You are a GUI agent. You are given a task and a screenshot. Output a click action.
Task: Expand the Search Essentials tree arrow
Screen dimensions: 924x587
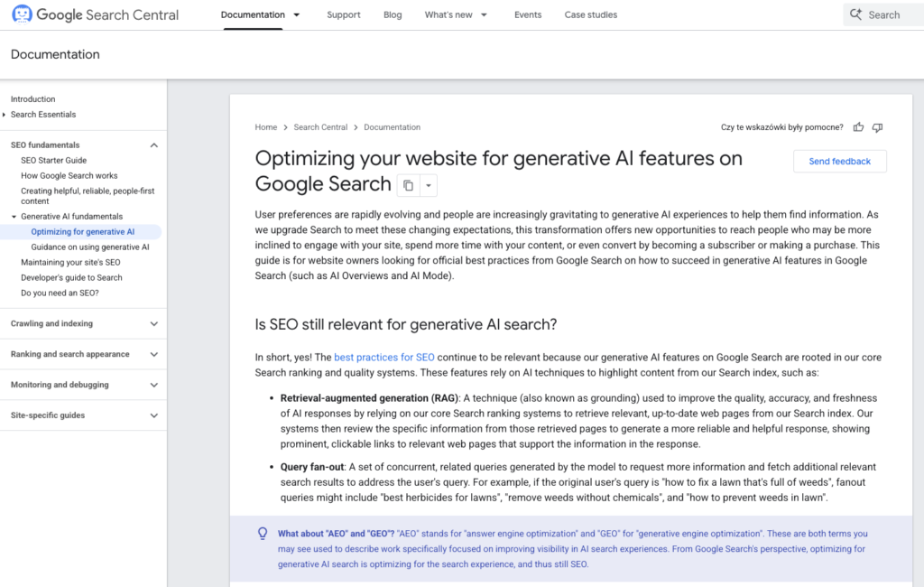click(x=5, y=115)
